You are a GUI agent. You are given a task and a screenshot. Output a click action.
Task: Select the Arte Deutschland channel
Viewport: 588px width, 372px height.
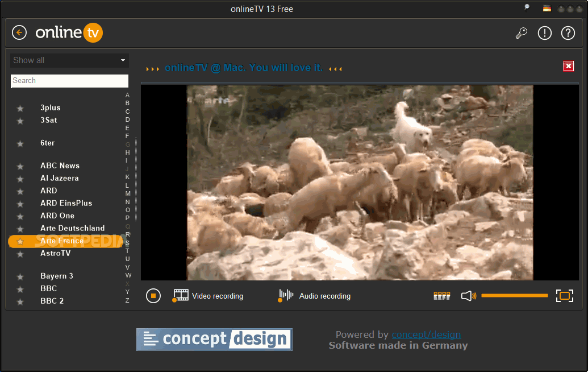click(x=72, y=228)
